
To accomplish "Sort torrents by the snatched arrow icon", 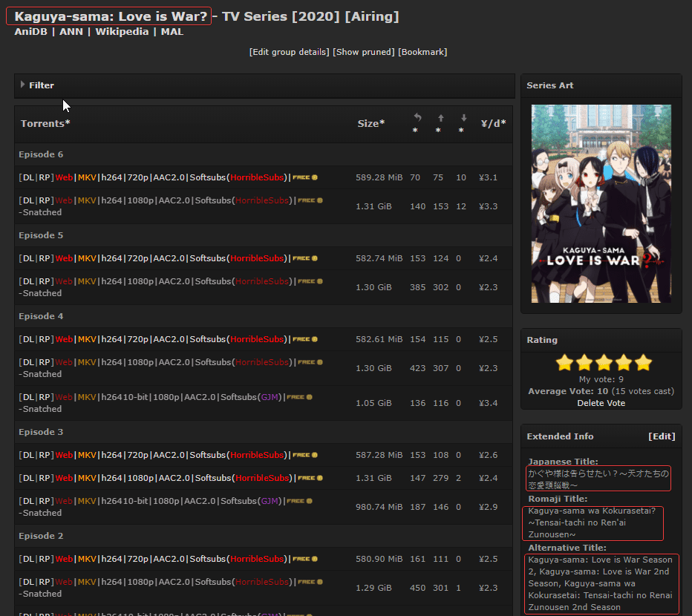I will pos(417,117).
